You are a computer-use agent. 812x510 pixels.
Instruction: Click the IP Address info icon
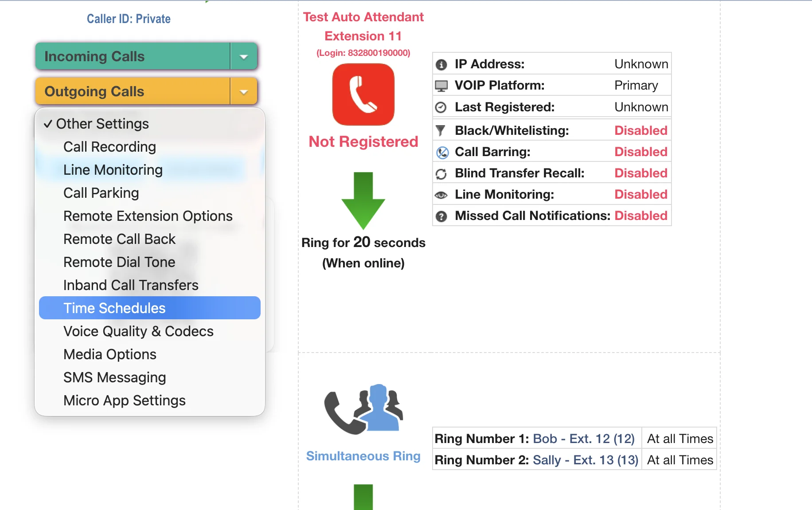(x=441, y=64)
